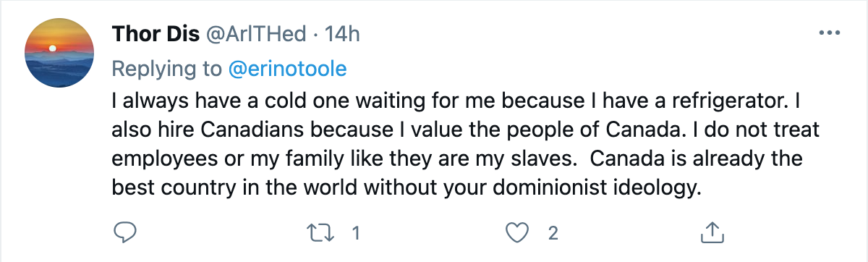Click the white sun in the avatar image
This screenshot has height=262, width=868.
pyautogui.click(x=51, y=48)
